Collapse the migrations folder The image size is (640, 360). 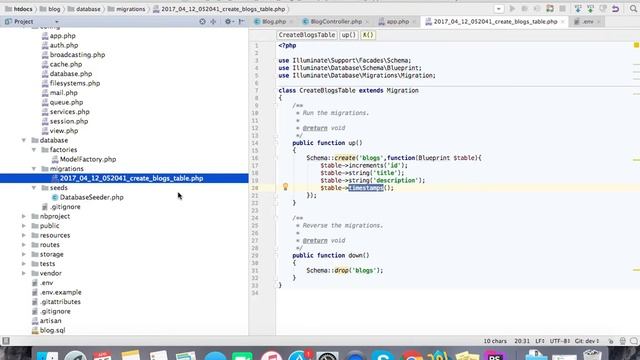(34, 169)
